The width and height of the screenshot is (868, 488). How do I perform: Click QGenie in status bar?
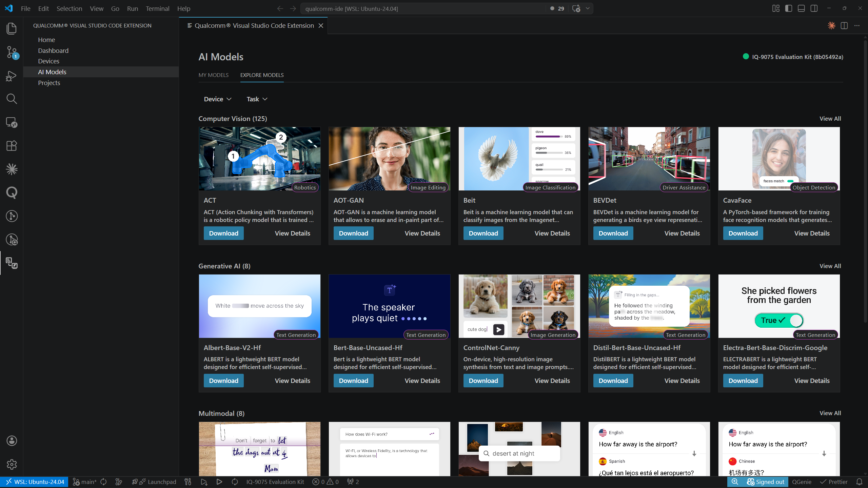[802, 482]
